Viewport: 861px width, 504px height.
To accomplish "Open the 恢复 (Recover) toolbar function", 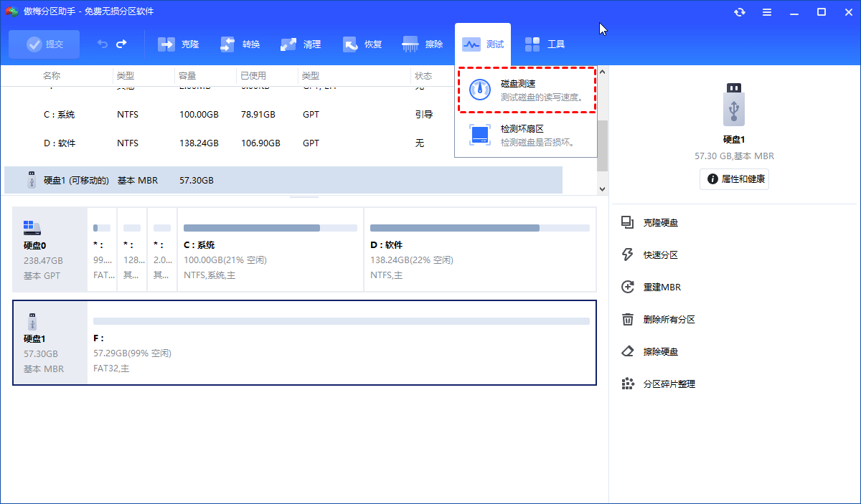I will point(362,44).
